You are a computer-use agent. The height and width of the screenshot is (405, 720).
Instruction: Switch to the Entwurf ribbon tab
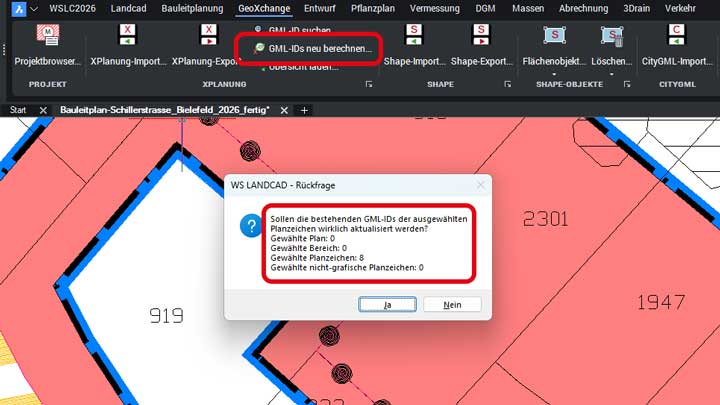pos(320,8)
